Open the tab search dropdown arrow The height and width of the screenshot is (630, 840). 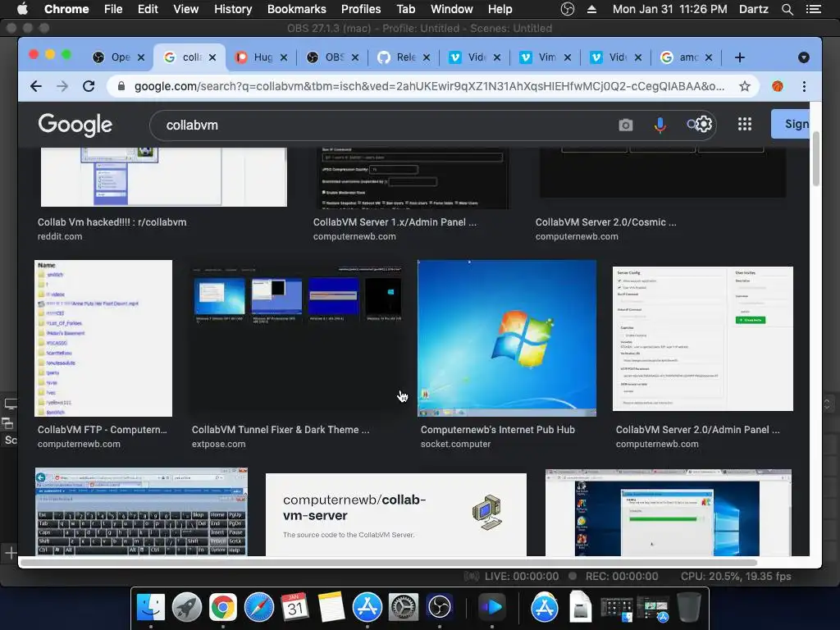pyautogui.click(x=804, y=57)
